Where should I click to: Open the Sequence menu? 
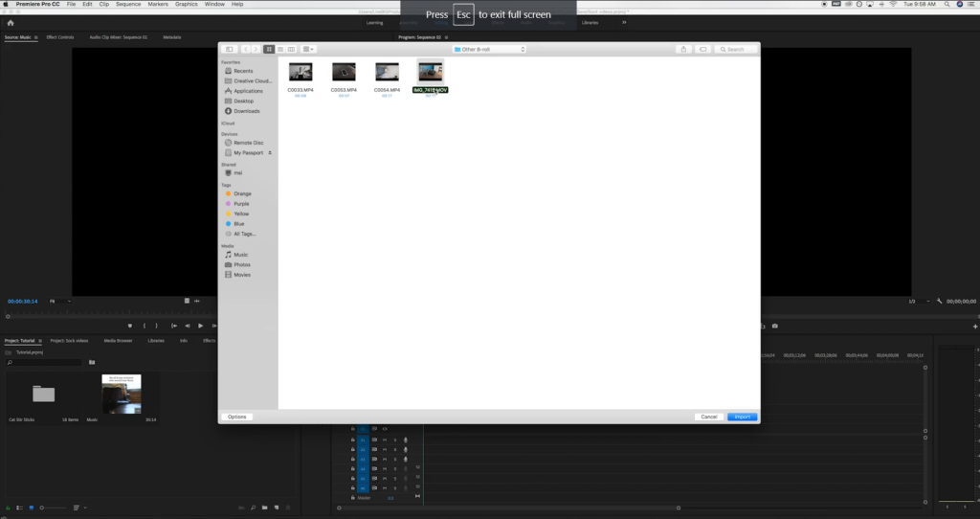(128, 4)
